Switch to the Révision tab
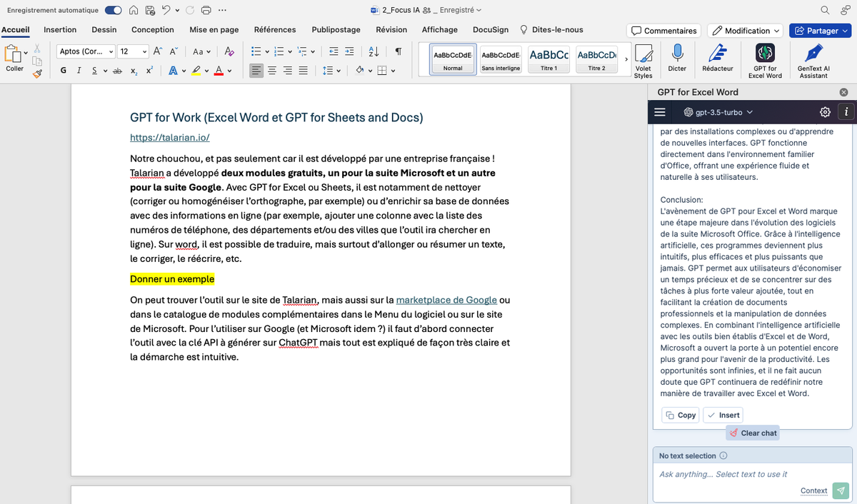The width and height of the screenshot is (857, 504). [x=391, y=30]
